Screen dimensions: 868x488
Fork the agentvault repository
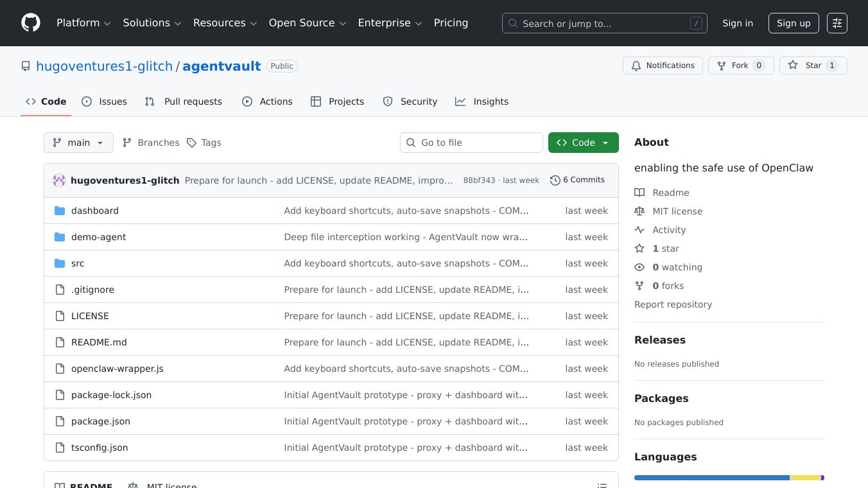(740, 65)
